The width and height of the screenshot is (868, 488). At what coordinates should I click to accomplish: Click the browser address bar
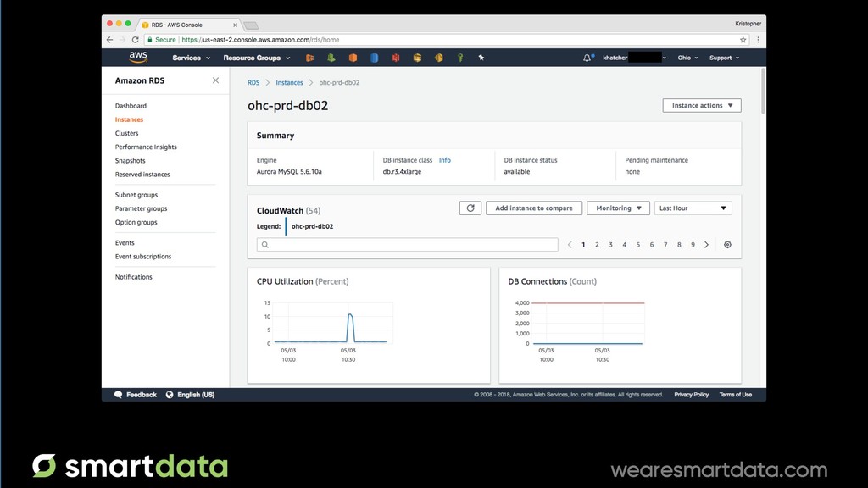[446, 40]
